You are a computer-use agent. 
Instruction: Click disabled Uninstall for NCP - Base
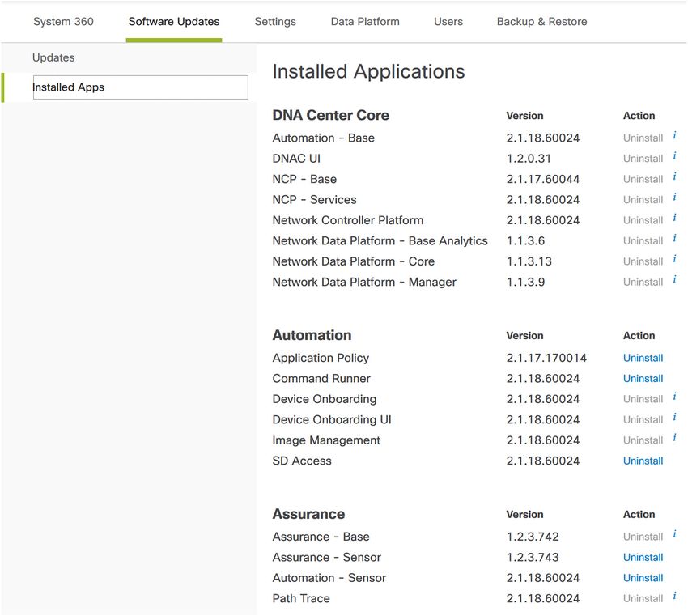coord(643,180)
